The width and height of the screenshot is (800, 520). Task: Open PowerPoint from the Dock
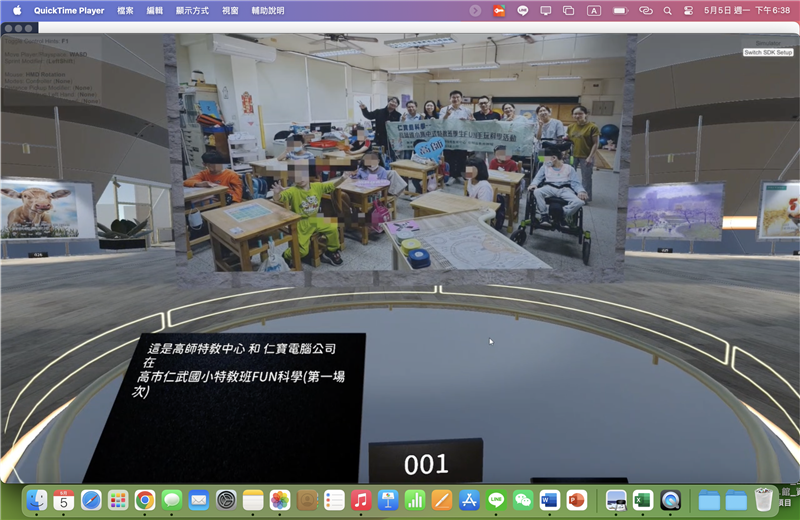(x=577, y=500)
